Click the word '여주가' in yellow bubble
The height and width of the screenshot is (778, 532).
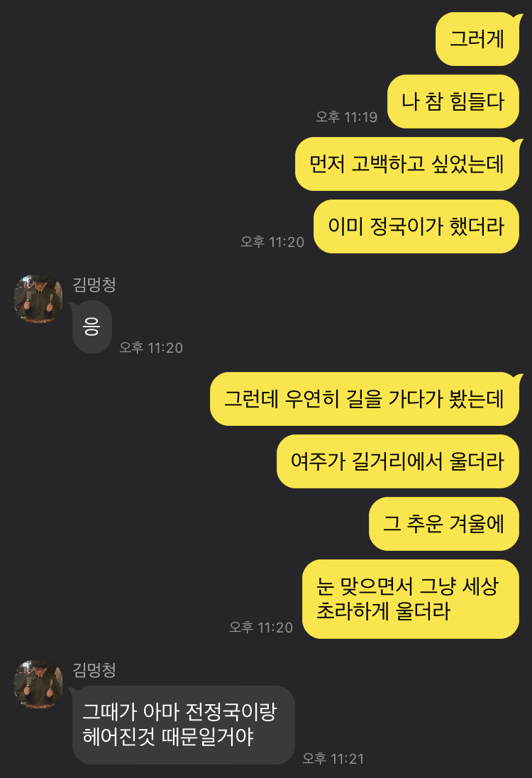(318, 461)
